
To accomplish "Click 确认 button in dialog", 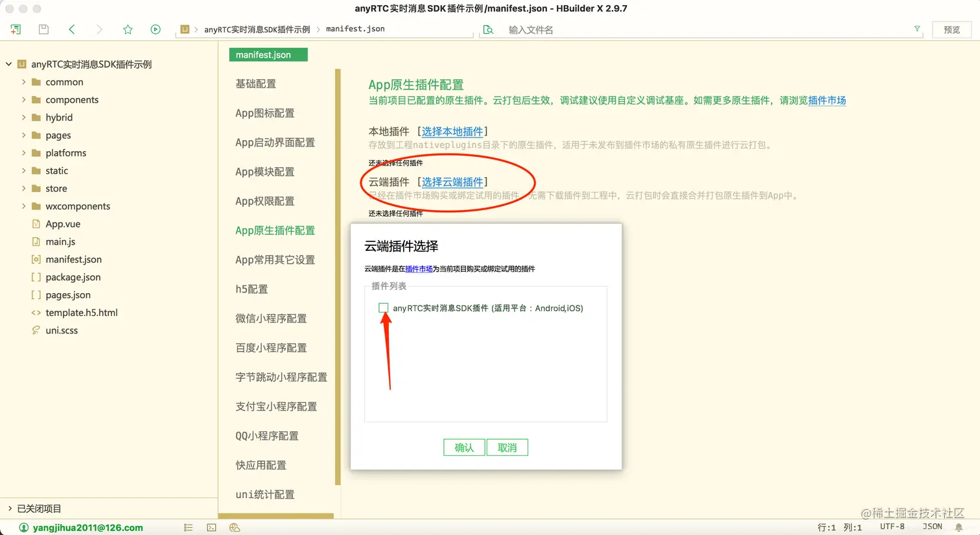I will pos(464,447).
